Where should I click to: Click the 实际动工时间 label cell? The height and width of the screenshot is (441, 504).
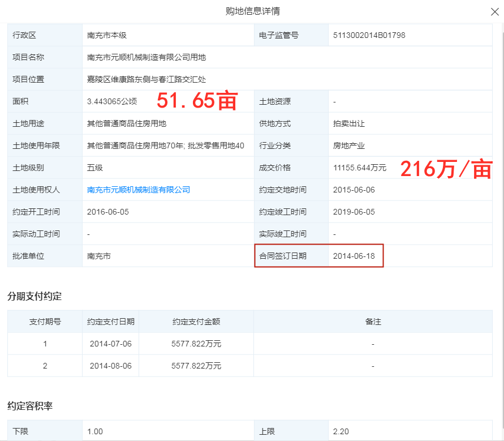(45, 234)
